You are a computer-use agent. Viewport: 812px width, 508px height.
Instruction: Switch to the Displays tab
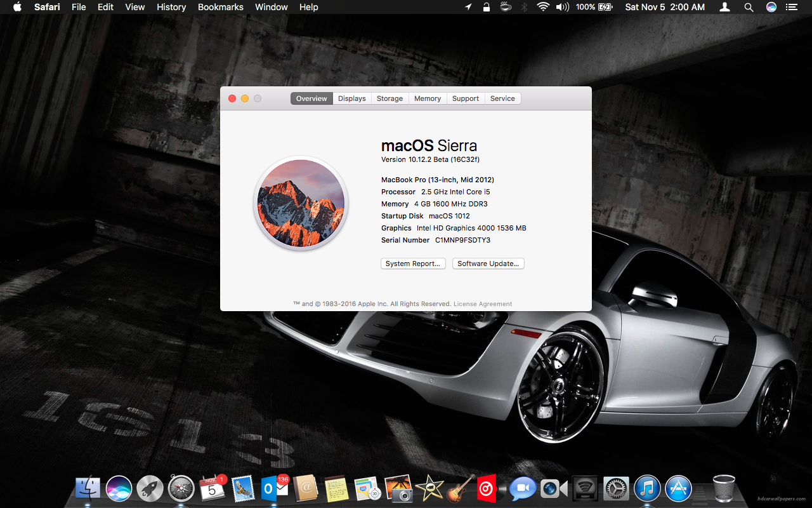tap(352, 98)
